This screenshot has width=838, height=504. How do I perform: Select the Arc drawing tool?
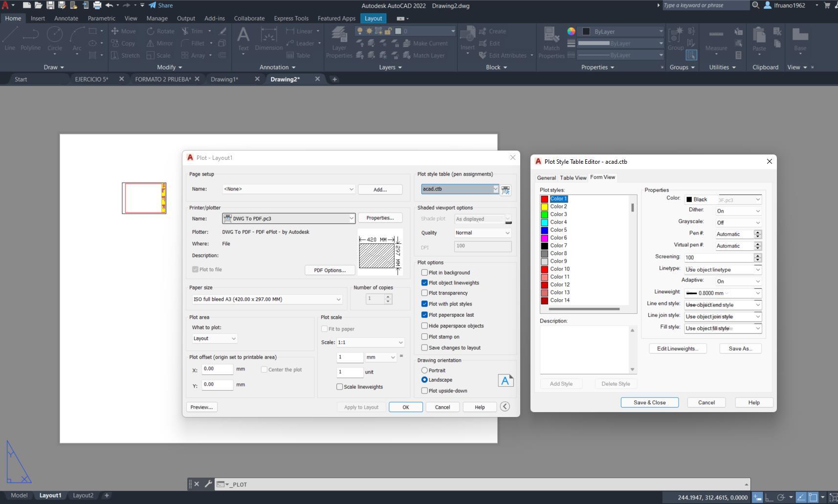click(x=77, y=39)
